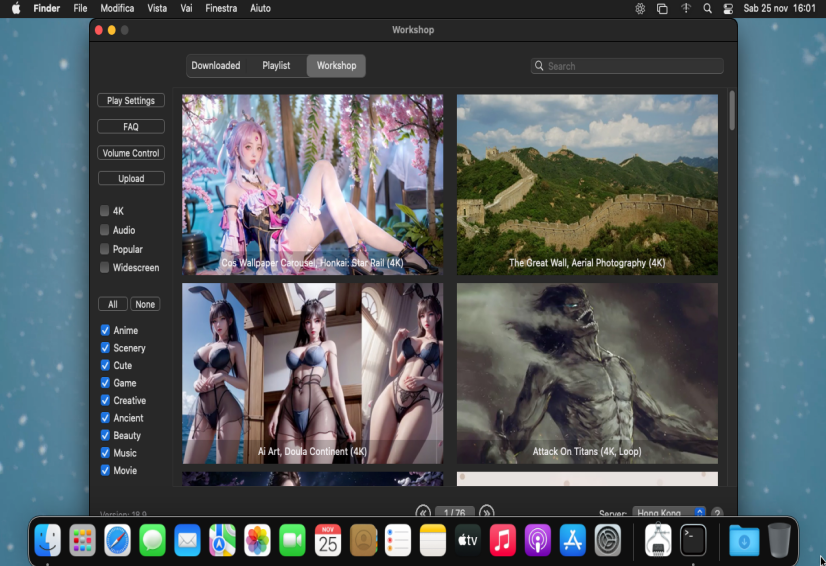
Task: Open the Aiuto menu
Action: click(x=260, y=8)
